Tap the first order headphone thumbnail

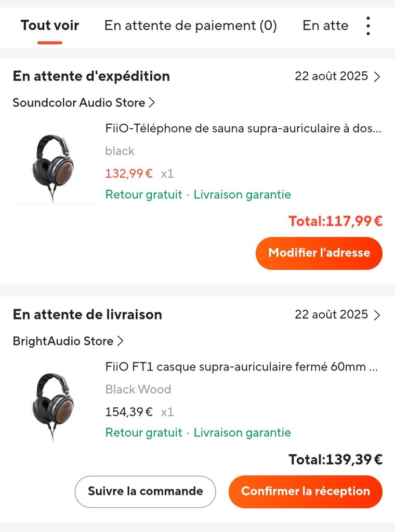(52, 163)
